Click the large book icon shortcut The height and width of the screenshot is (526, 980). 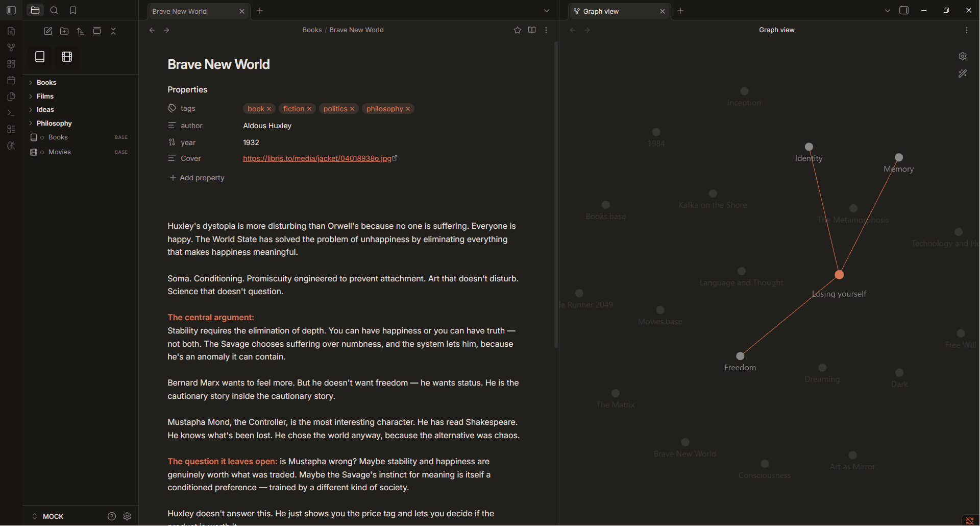click(40, 57)
